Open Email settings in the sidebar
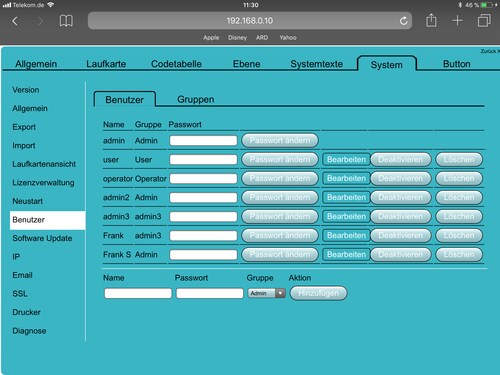Viewport: 500px width, 375px height. tap(22, 275)
